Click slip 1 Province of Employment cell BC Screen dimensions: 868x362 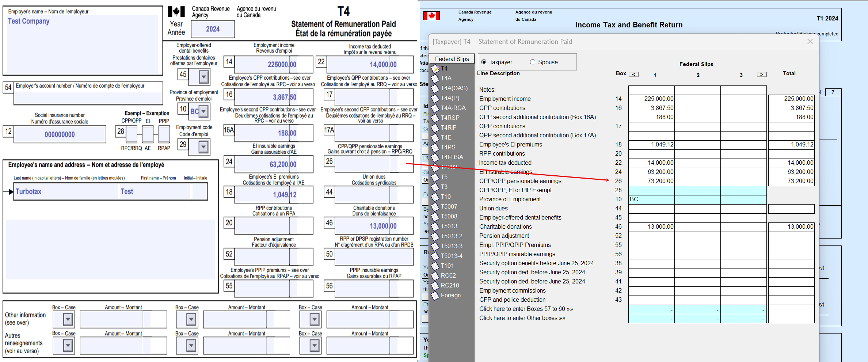(651, 199)
